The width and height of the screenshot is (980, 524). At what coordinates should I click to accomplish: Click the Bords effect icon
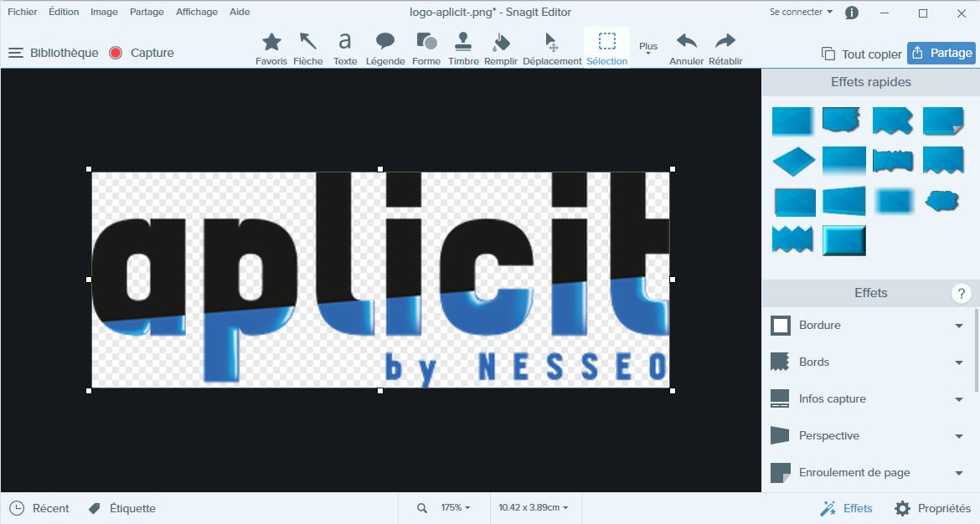[779, 362]
